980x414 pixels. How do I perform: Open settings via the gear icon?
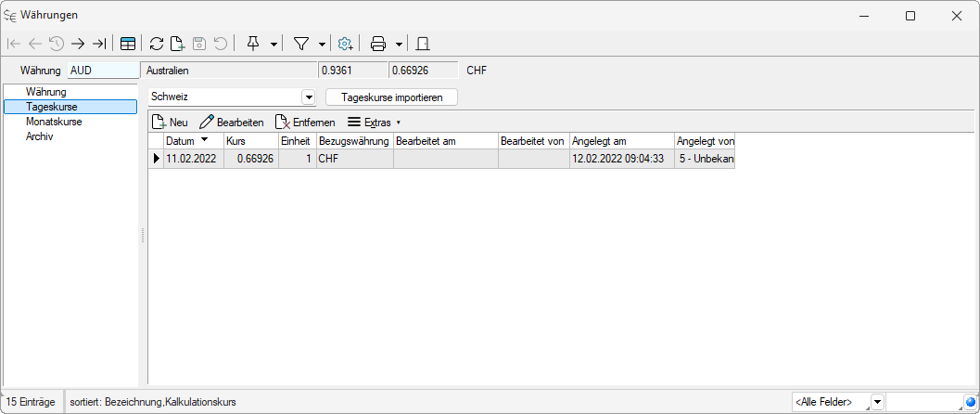[345, 44]
